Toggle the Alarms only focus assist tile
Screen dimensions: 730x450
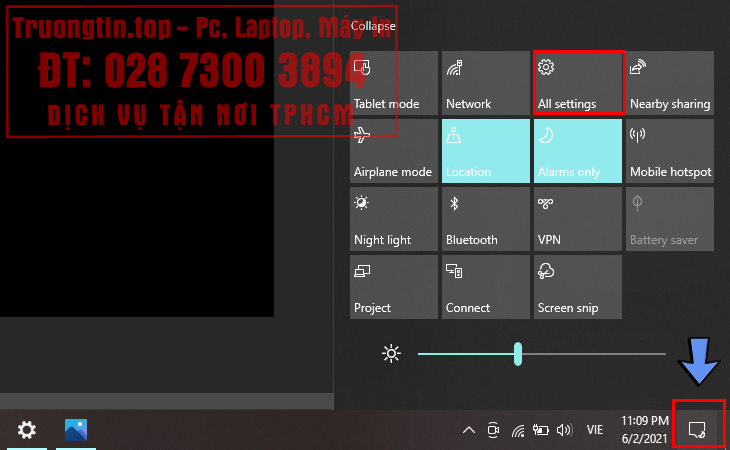[x=578, y=151]
